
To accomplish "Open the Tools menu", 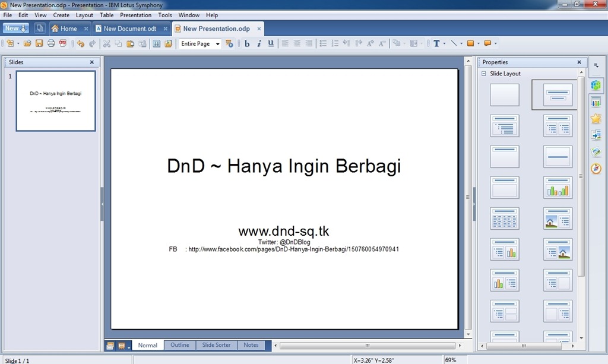I will tap(165, 15).
